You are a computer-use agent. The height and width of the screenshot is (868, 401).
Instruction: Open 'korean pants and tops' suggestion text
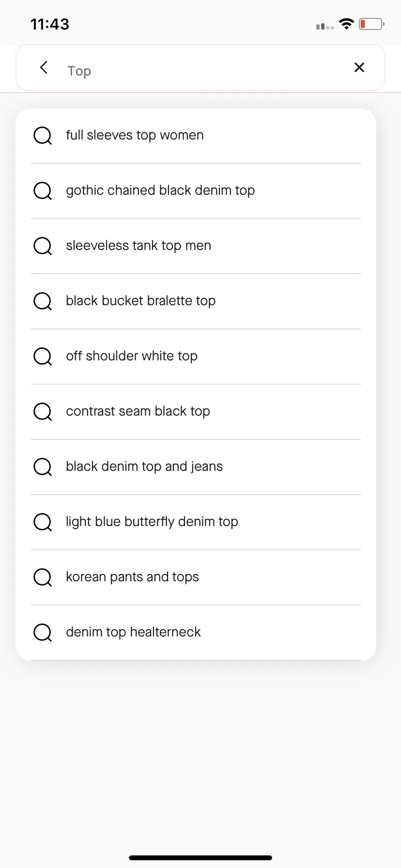132,577
